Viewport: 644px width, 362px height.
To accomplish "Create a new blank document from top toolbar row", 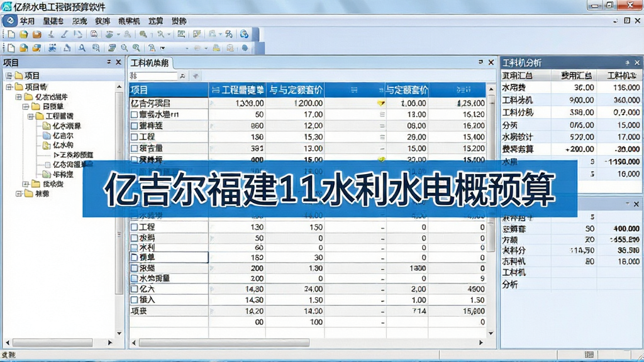I will (x=11, y=34).
